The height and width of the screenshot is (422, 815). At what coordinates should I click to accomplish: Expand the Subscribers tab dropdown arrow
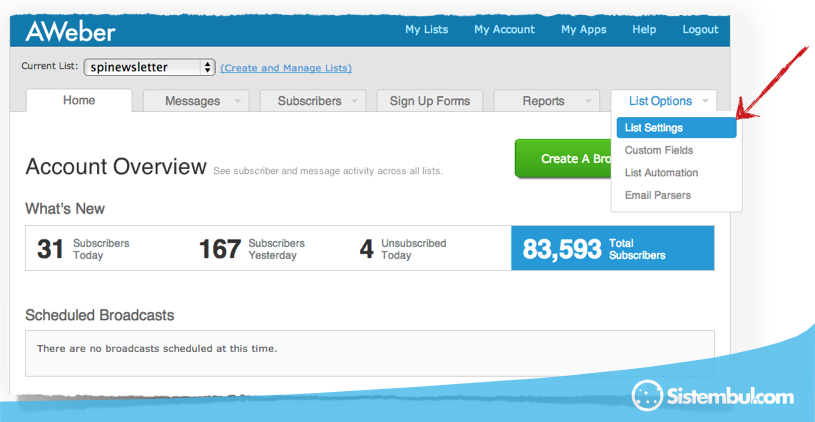(354, 101)
